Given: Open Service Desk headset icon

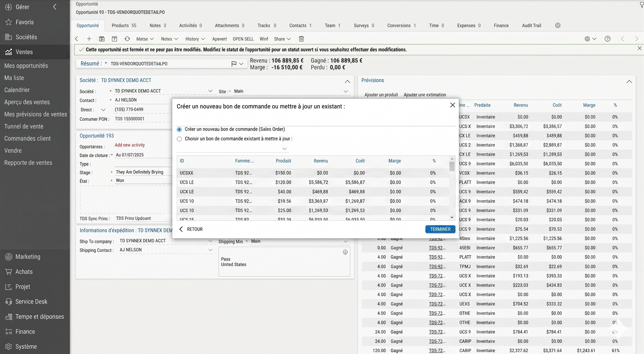Looking at the screenshot, I should point(9,302).
